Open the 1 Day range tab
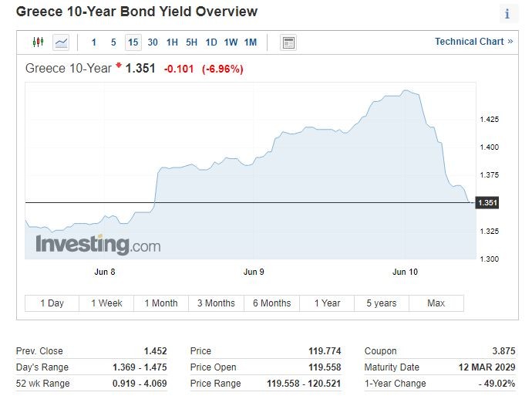532x406 pixels. (52, 303)
